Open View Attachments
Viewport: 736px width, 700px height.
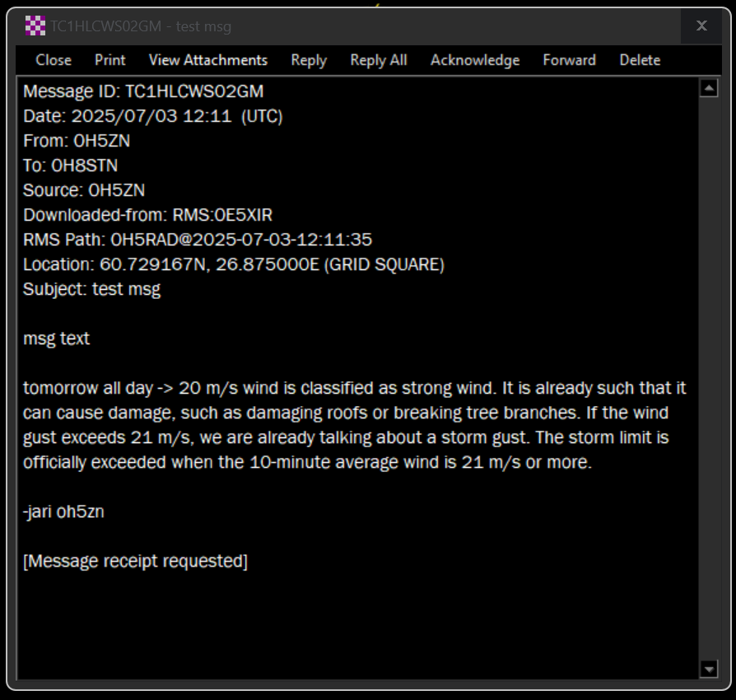tap(208, 60)
